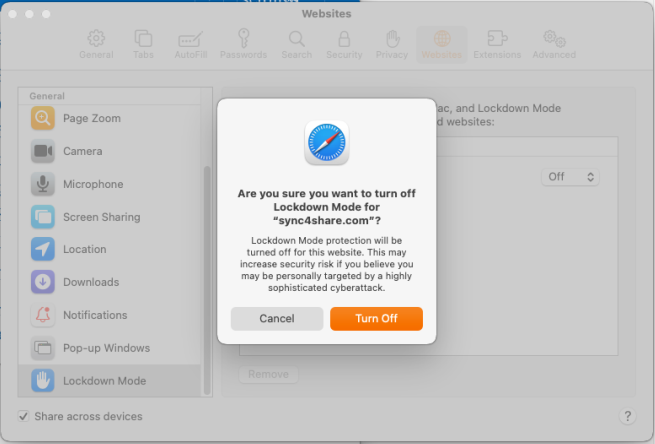The height and width of the screenshot is (444, 655).
Task: Click the Downloads sidebar icon
Action: 43,282
